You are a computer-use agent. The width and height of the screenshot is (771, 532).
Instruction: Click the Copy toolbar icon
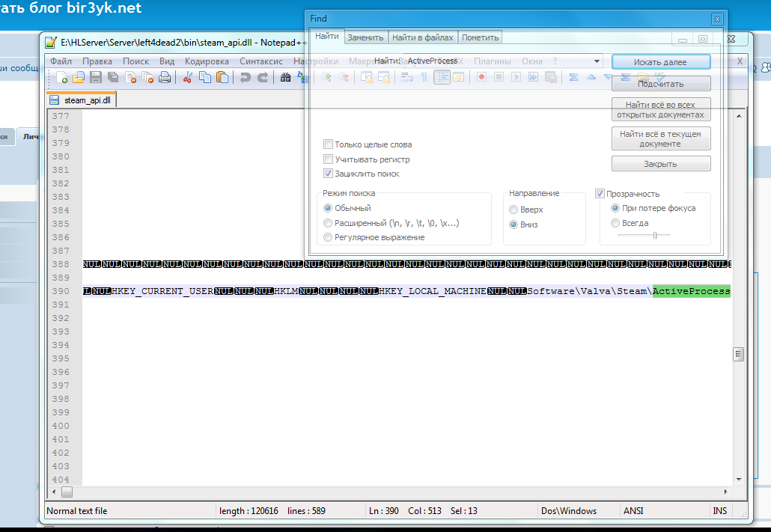click(x=204, y=77)
